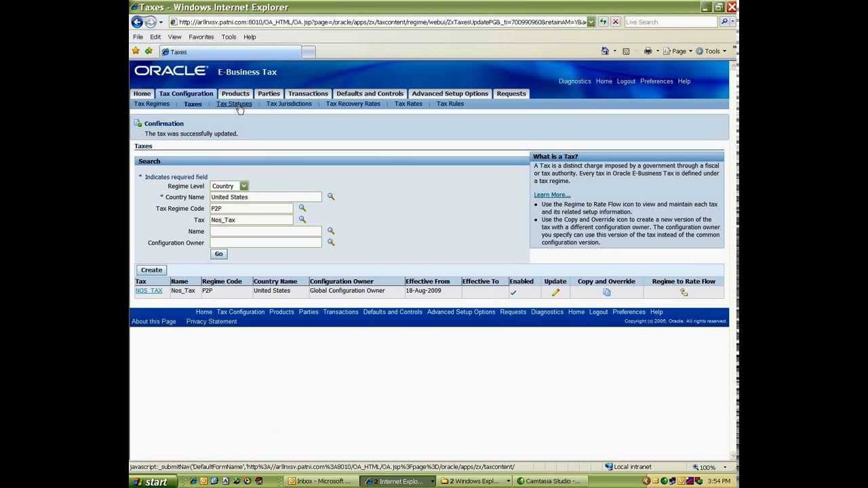The image size is (868, 488).
Task: Click the Logout link in the header
Action: coord(626,81)
